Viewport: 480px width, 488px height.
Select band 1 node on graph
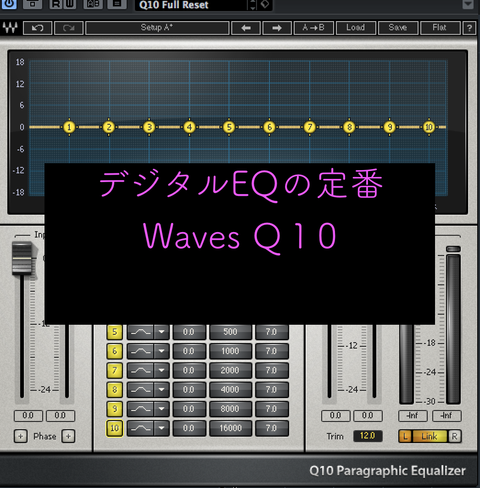(x=69, y=127)
